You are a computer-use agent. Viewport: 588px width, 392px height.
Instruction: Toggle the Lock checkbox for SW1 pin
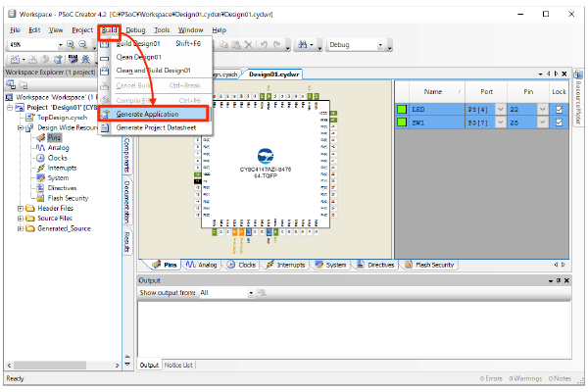pyautogui.click(x=560, y=123)
